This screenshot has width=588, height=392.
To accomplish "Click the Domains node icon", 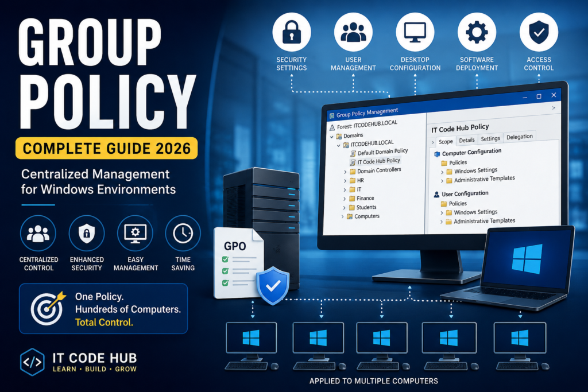I will (339, 136).
